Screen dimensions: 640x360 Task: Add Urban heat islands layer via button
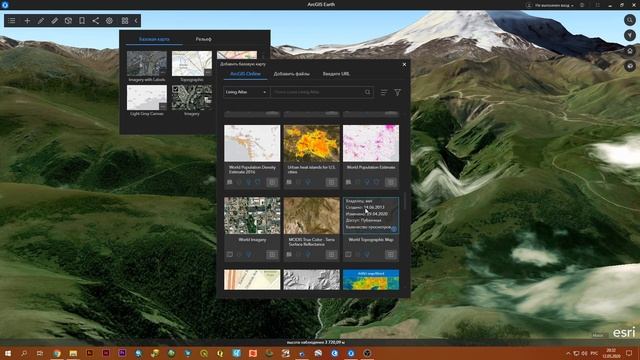[x=331, y=182]
